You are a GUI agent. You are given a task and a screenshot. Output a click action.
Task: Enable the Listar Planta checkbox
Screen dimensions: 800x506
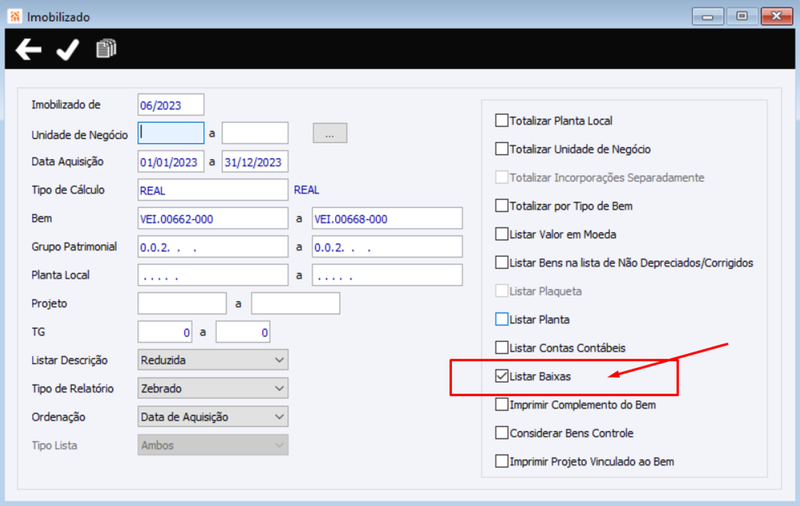[502, 319]
